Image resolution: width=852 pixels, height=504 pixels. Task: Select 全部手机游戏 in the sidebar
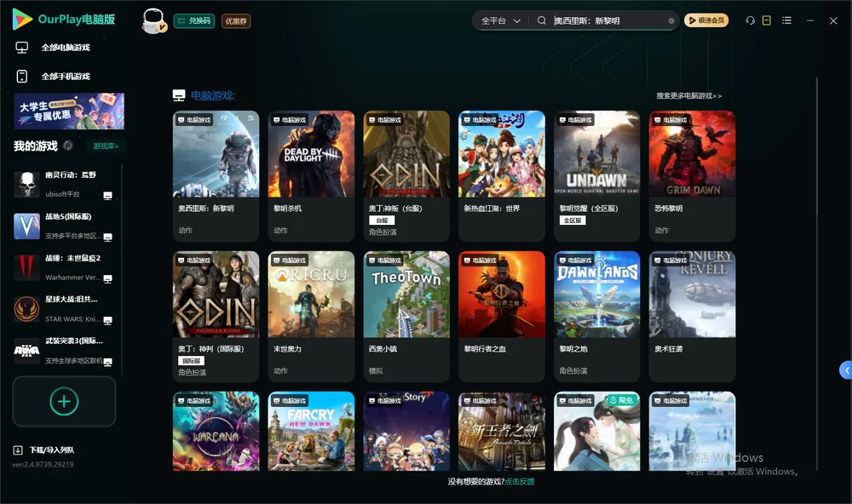[66, 76]
